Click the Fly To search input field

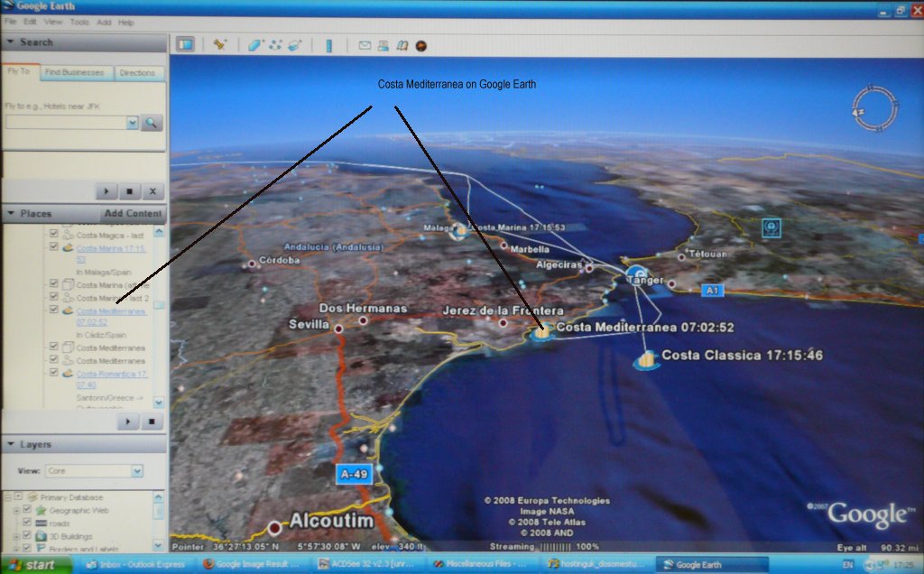[x=66, y=123]
